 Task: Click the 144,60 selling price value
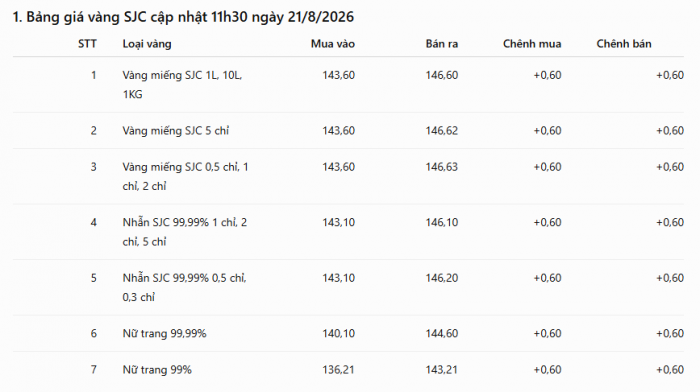442,334
